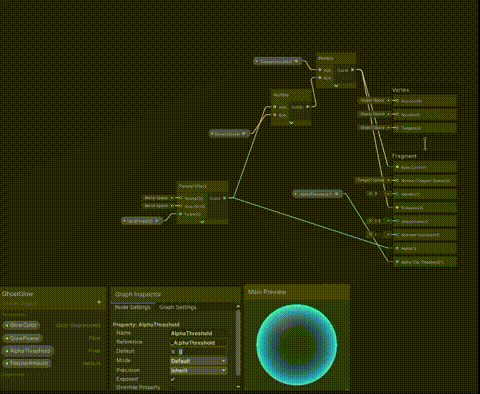Open the Mode dropdown set to Default
Viewport: 480px width, 394px height.
(199, 361)
